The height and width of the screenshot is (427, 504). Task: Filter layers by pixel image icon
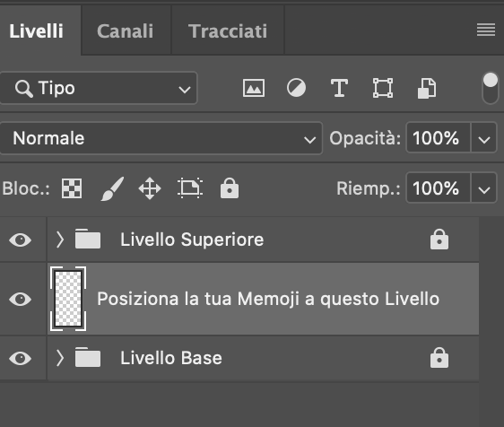[254, 88]
